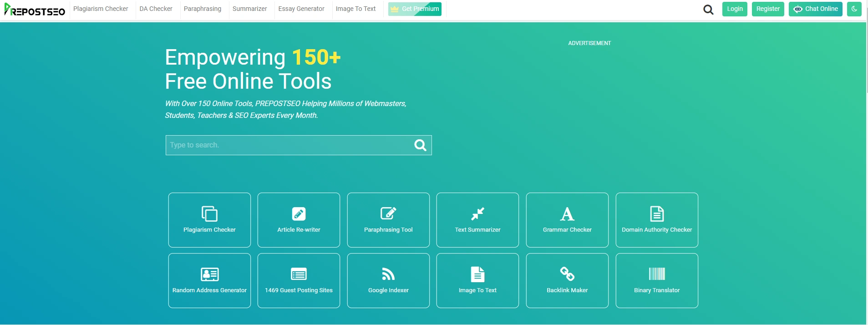
Task: Select the Paraphrasing Tool pencil icon
Action: 388,213
